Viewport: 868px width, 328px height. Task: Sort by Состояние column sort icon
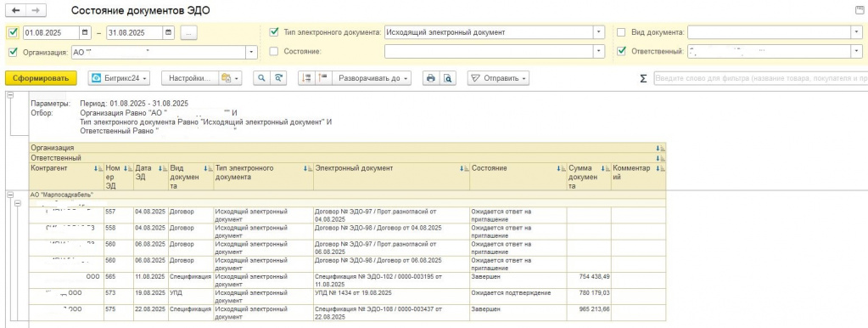tap(562, 168)
